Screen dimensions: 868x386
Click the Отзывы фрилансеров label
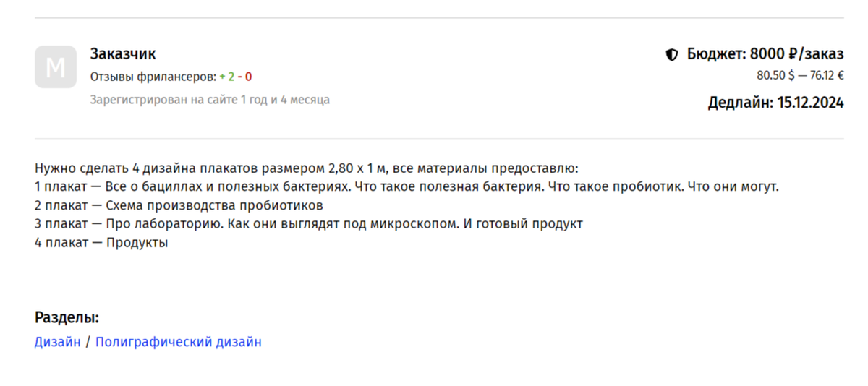tap(153, 77)
